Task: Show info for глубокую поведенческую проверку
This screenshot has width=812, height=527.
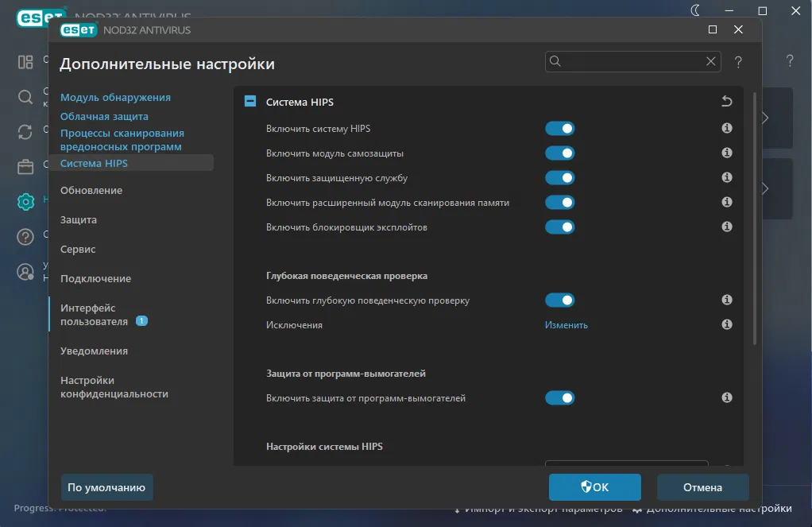Action: click(x=726, y=300)
